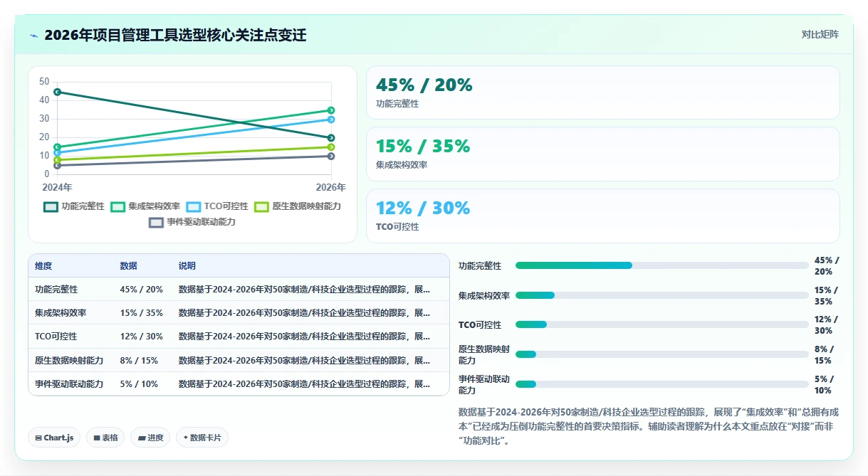This screenshot has height=476, width=868.
Task: Click 事件驱动联动能力 2026 data point at 10
Action: [331, 156]
